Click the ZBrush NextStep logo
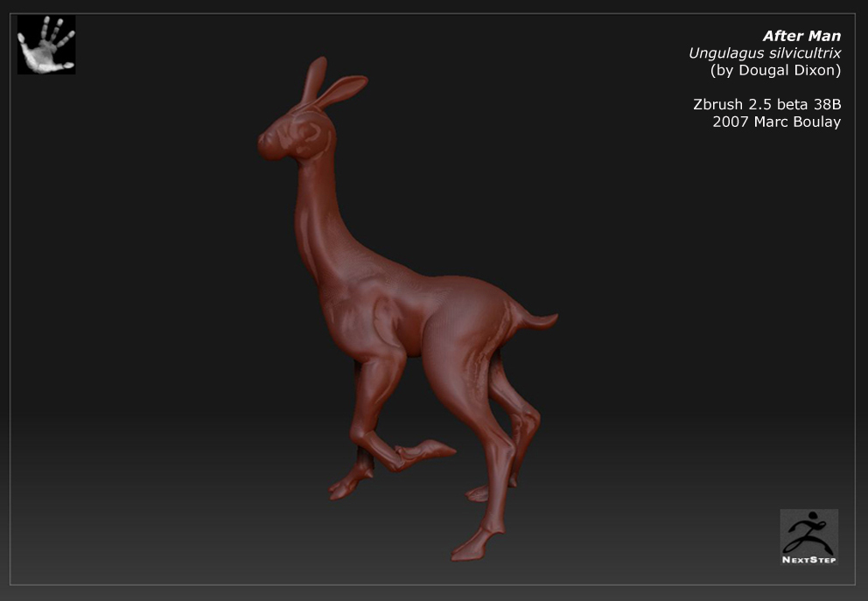Screen dimensions: 868x601 click(x=808, y=537)
